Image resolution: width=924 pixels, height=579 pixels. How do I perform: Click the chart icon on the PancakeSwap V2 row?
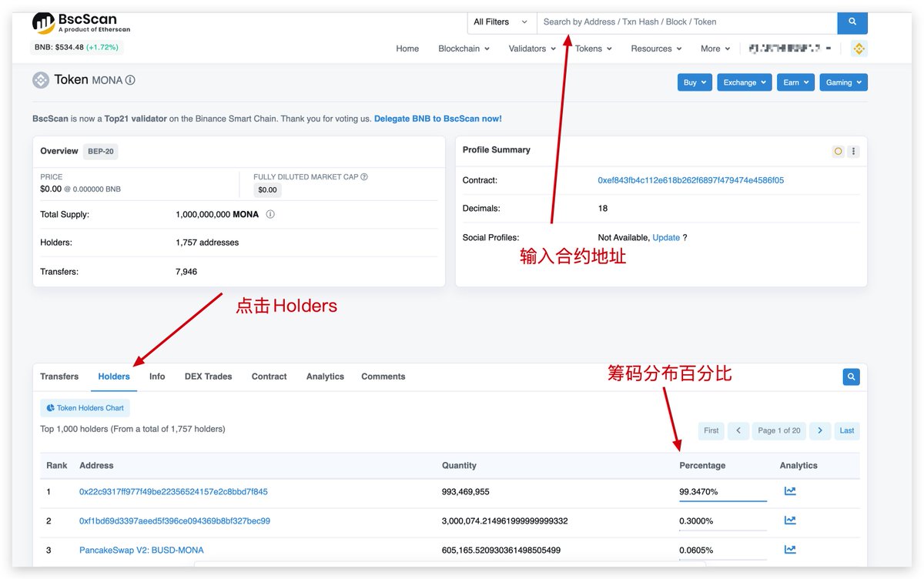point(790,550)
